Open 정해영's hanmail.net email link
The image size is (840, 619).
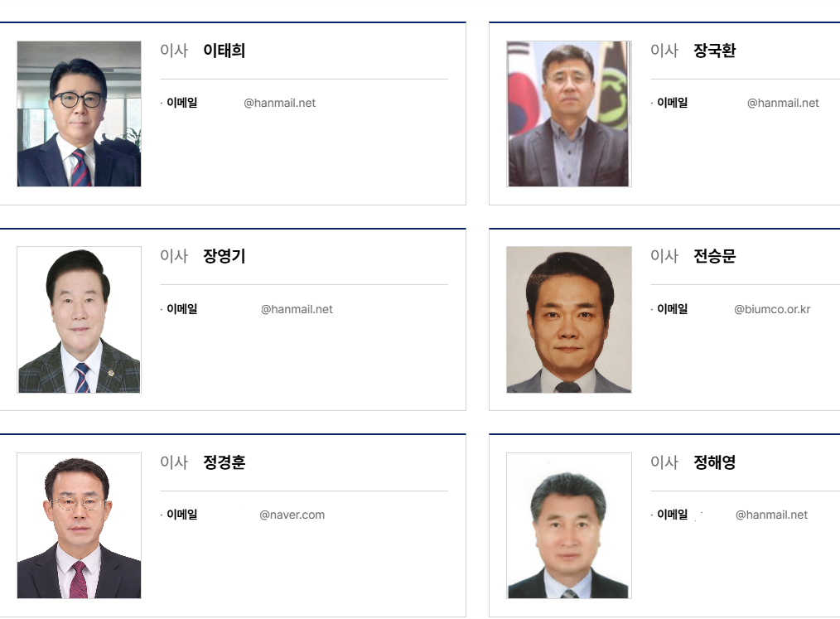coord(771,515)
